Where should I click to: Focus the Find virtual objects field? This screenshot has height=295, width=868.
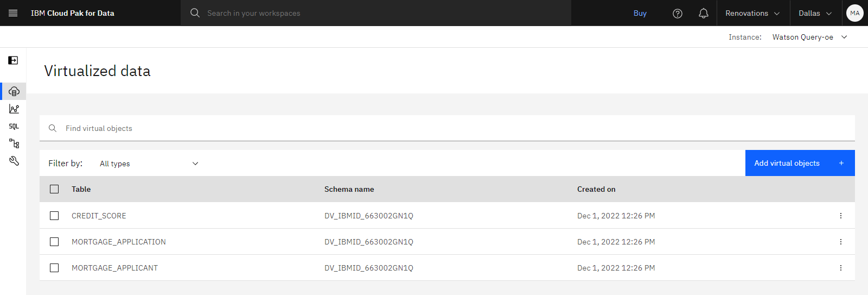coord(447,128)
